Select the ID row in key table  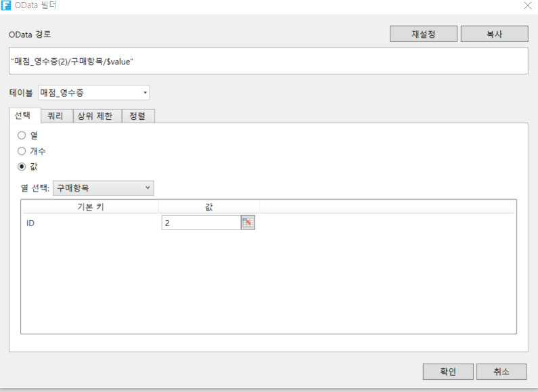pyautogui.click(x=89, y=223)
